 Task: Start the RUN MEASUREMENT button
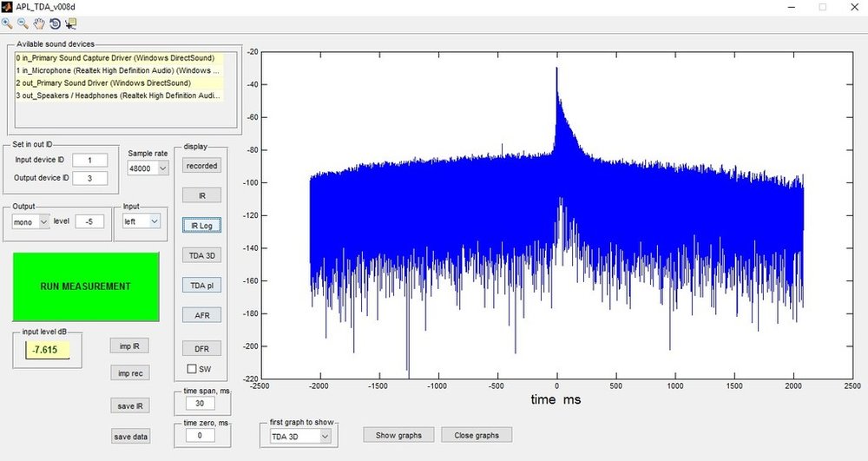pos(86,286)
